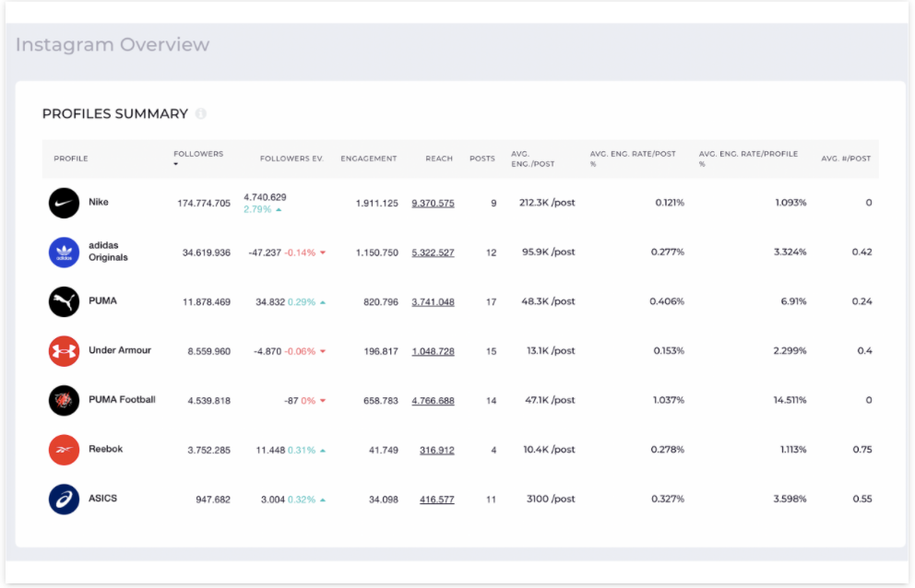Click PUMA engagement value 820.796
Image resolution: width=915 pixels, height=588 pixels.
381,302
